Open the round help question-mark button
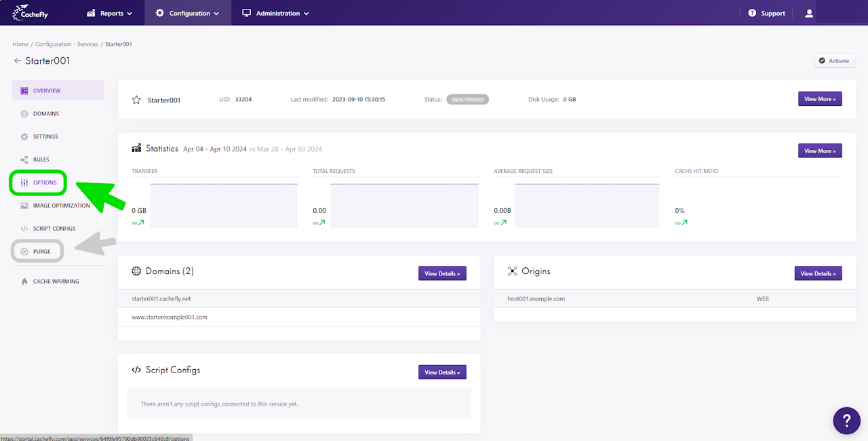The image size is (868, 441). (846, 421)
